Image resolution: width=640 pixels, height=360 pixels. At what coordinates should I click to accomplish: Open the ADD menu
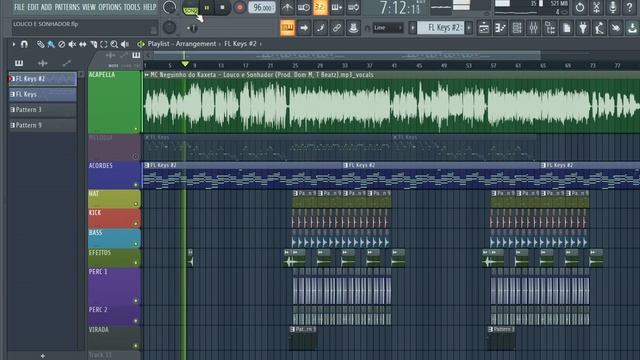(x=47, y=7)
